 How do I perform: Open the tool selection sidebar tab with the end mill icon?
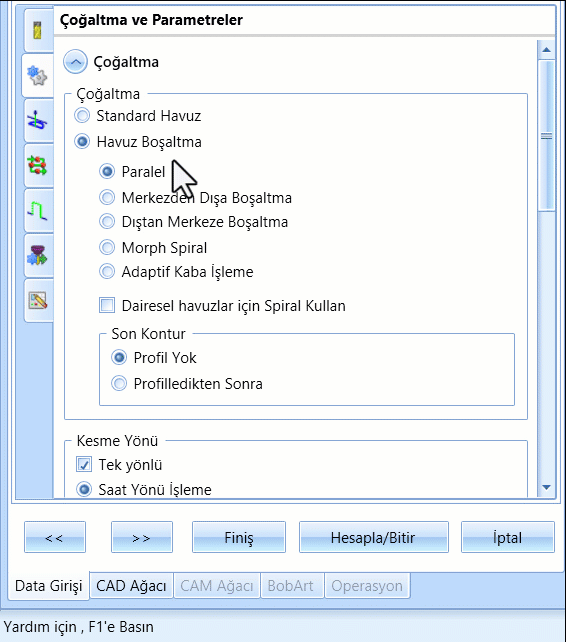[x=38, y=30]
